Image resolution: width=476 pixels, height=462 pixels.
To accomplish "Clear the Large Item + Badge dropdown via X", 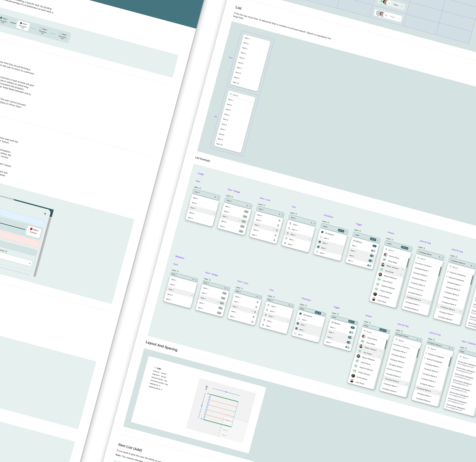I will coord(247,206).
